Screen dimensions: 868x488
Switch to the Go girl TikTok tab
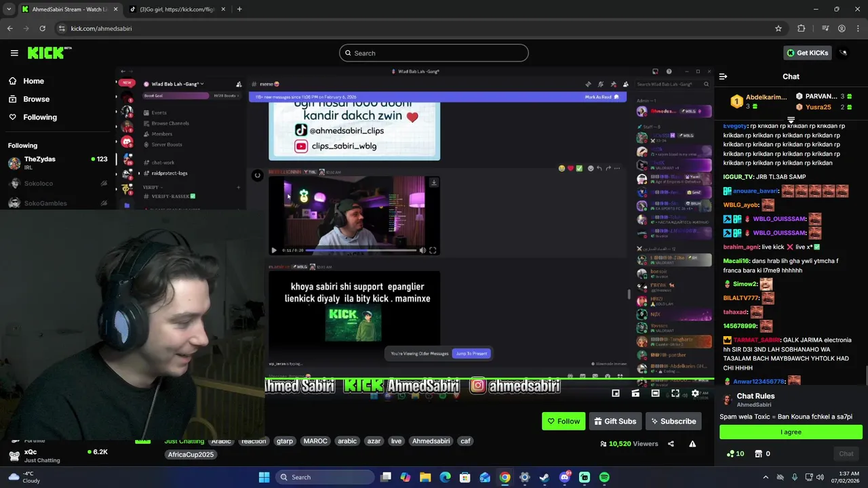point(178,9)
